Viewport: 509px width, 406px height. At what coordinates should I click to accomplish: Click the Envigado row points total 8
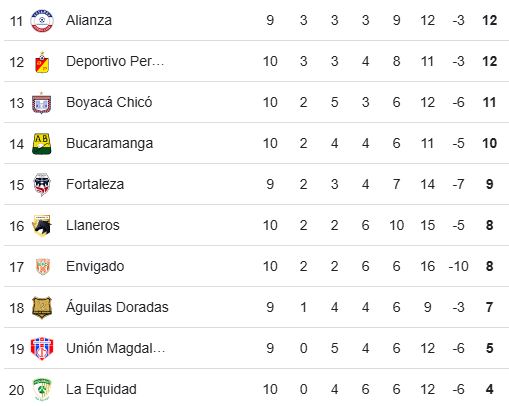pos(489,266)
